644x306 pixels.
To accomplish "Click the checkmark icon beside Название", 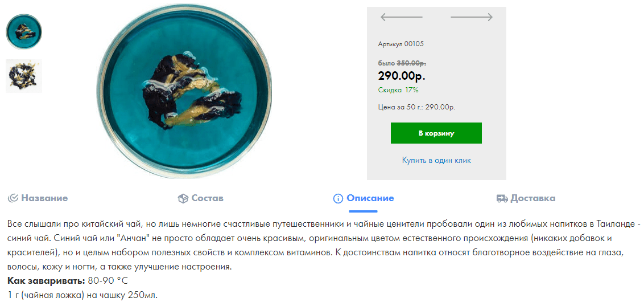I will (13, 198).
